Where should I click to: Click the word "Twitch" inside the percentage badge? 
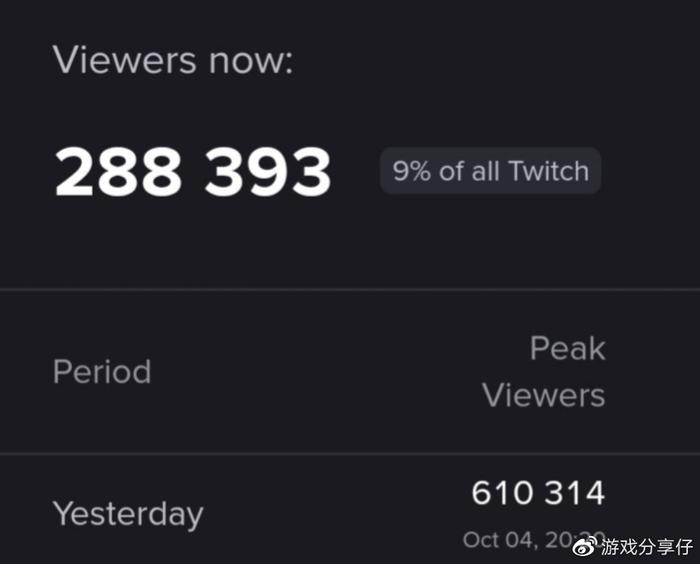[x=548, y=171]
